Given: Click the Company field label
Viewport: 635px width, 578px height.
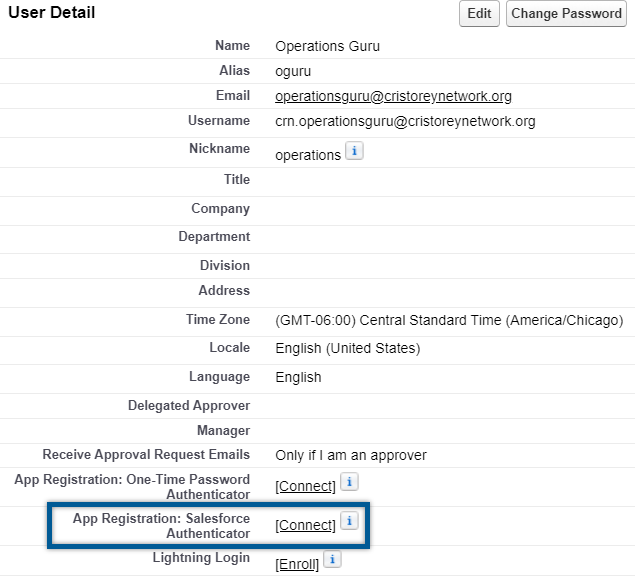Looking at the screenshot, I should pyautogui.click(x=221, y=209).
